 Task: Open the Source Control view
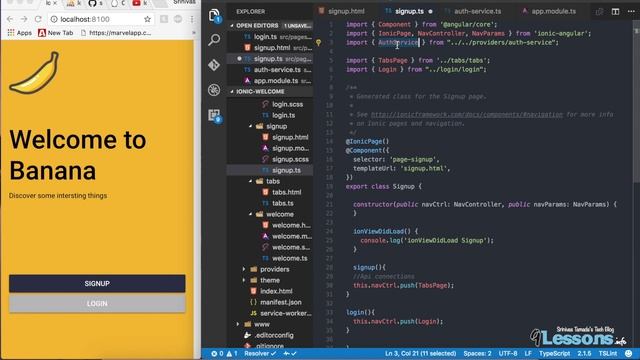click(214, 65)
